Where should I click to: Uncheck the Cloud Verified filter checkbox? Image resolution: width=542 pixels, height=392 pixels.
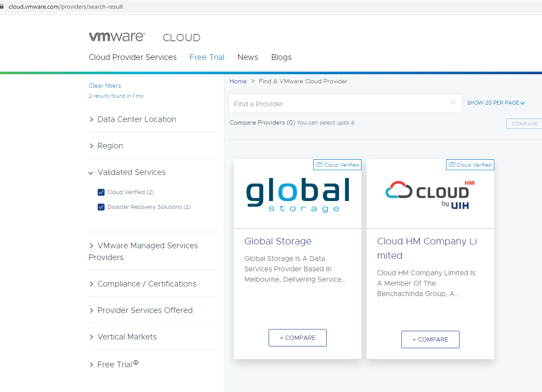pos(101,192)
